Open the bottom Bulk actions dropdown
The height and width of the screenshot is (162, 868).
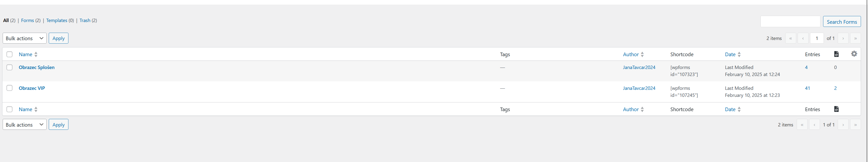25,125
